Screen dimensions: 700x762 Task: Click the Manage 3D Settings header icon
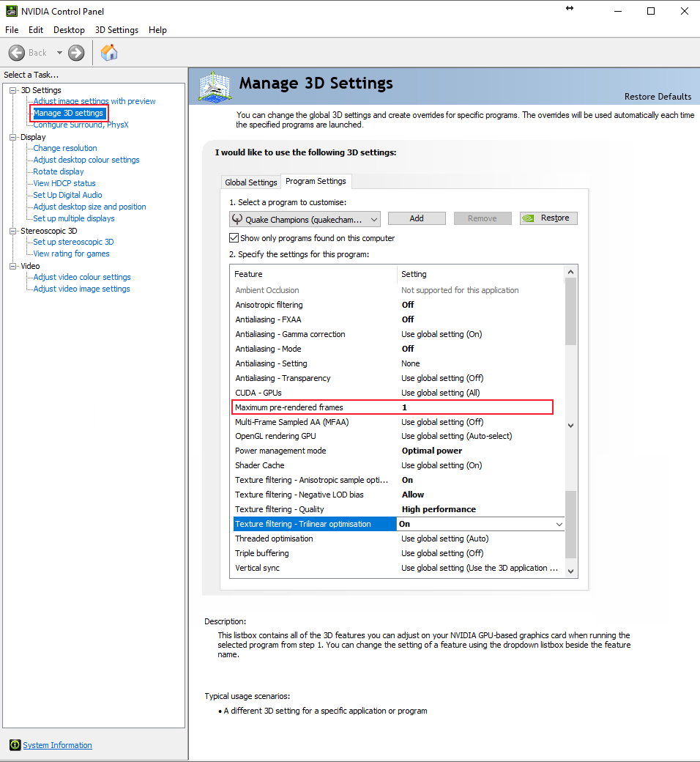point(215,87)
